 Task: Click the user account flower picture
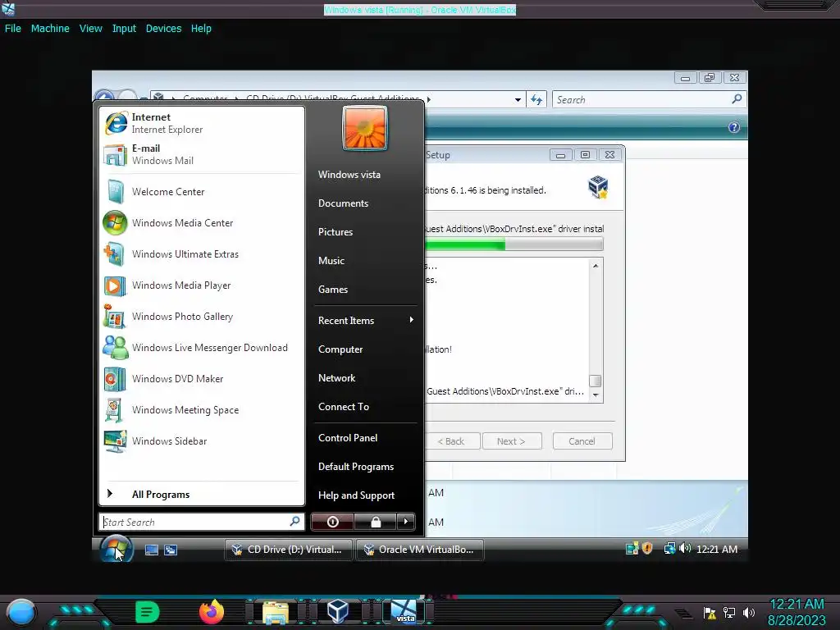tap(365, 128)
